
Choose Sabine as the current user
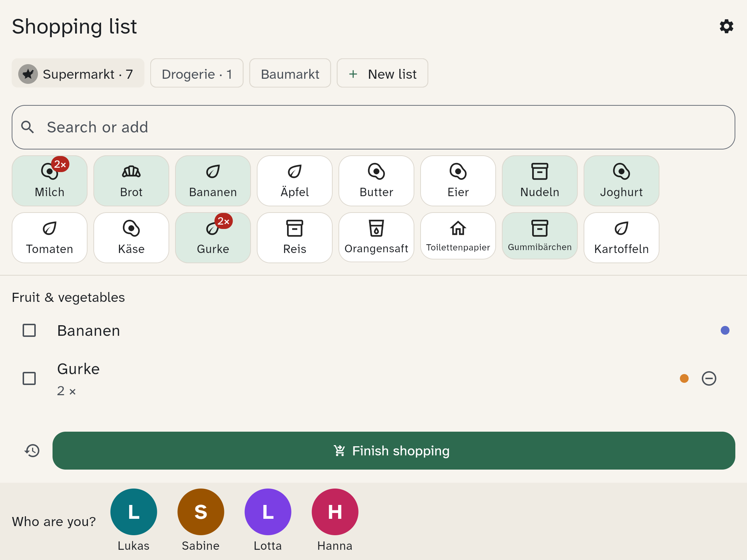[x=201, y=520]
